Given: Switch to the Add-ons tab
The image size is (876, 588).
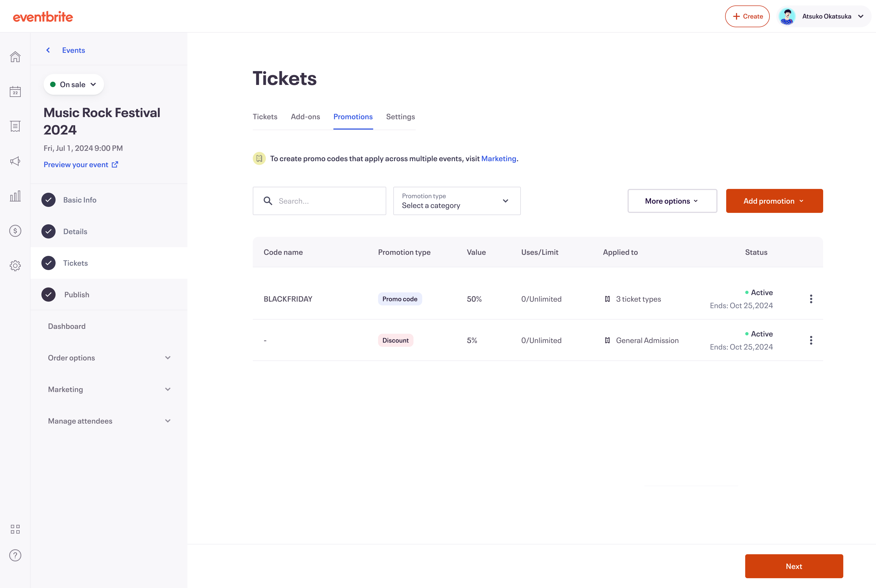Looking at the screenshot, I should [305, 117].
